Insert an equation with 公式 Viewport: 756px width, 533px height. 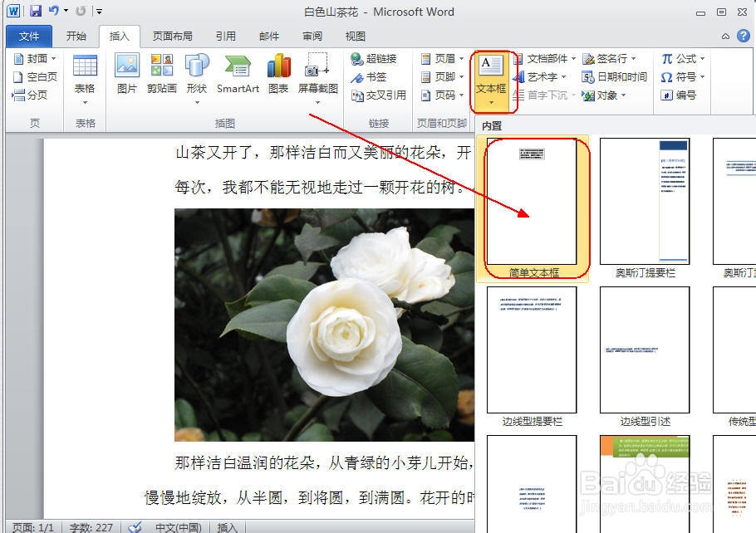pyautogui.click(x=682, y=58)
